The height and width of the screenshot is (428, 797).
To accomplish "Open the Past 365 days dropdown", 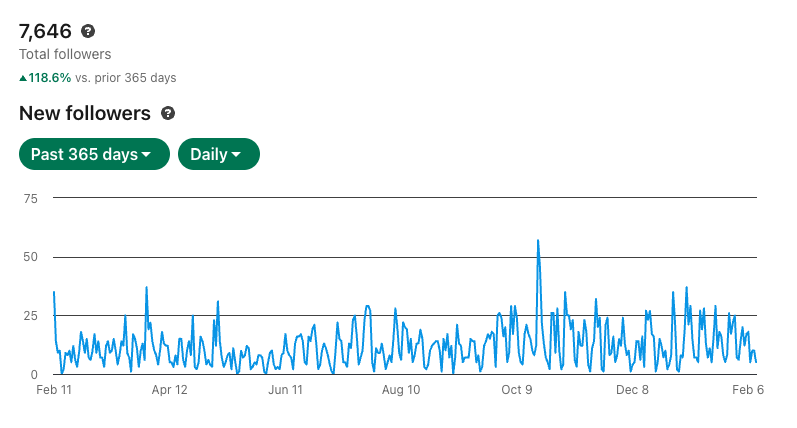I will click(95, 154).
